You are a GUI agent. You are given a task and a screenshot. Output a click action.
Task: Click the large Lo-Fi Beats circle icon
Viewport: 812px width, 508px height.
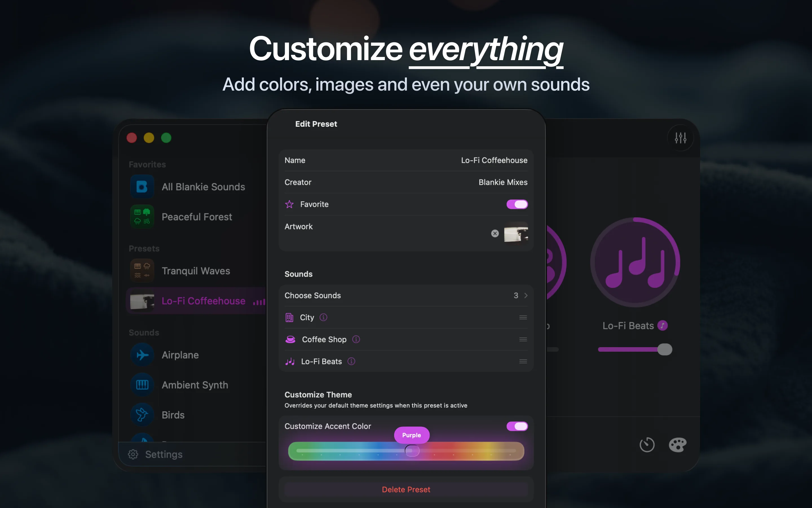pos(635,262)
